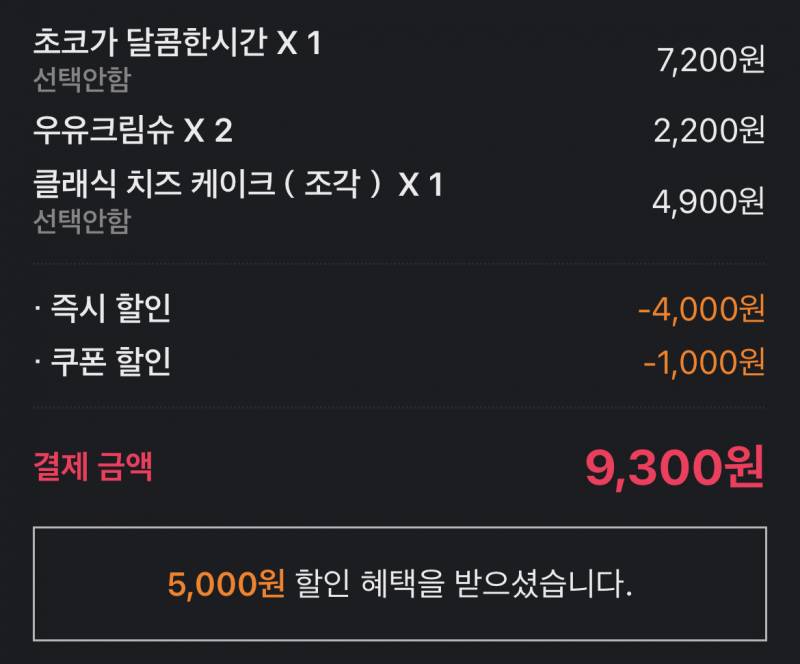Click the 결제 금액 label
Image resolution: width=800 pixels, height=664 pixels.
coord(93,466)
